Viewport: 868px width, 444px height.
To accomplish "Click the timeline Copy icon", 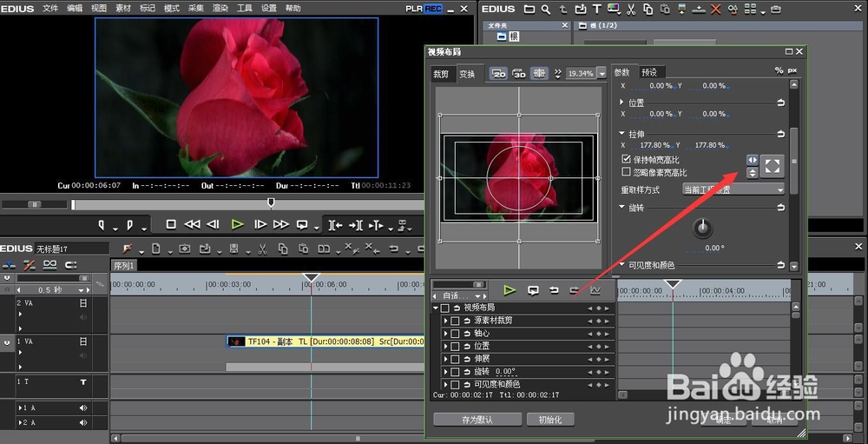I will [283, 249].
